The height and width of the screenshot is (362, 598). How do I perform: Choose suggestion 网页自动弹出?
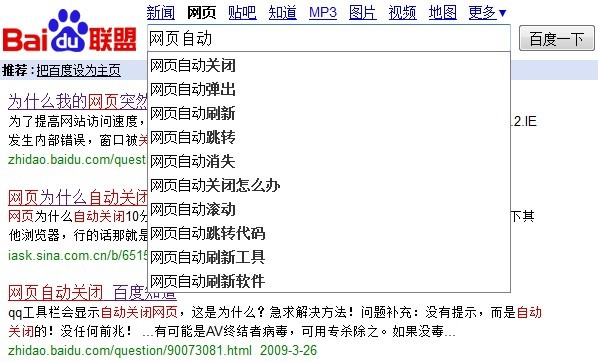329,90
